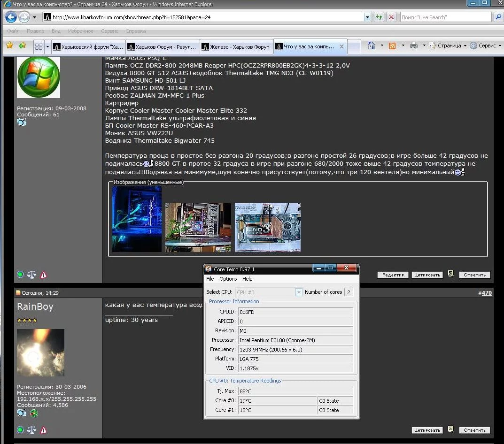Expand the Home button dropdown arrow
Image resolution: width=504 pixels, height=444 pixels.
(x=382, y=46)
